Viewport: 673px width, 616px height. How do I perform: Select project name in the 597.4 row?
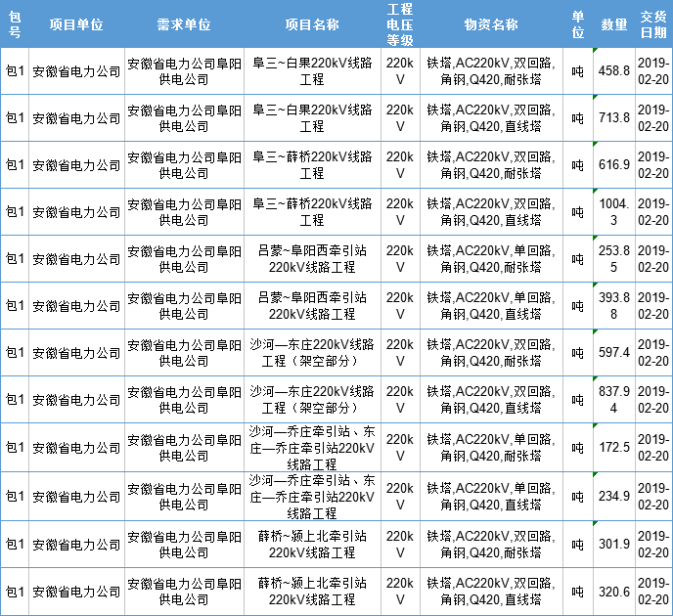312,353
